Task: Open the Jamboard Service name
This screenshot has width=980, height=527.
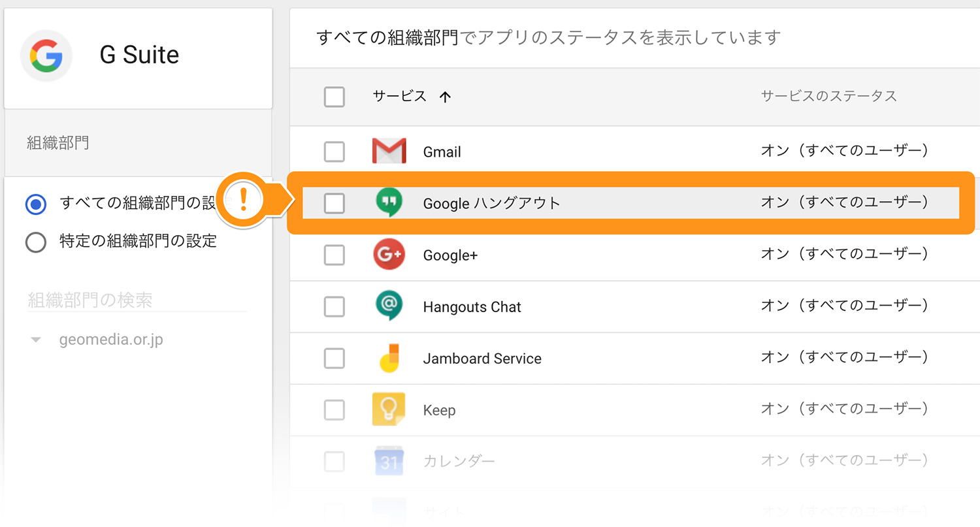Action: point(482,359)
